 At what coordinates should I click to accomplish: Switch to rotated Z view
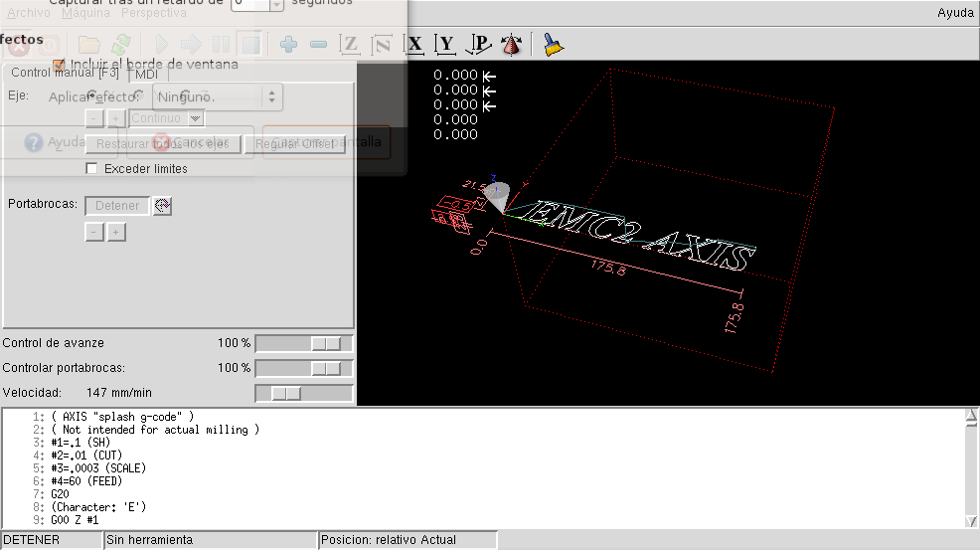[x=381, y=45]
